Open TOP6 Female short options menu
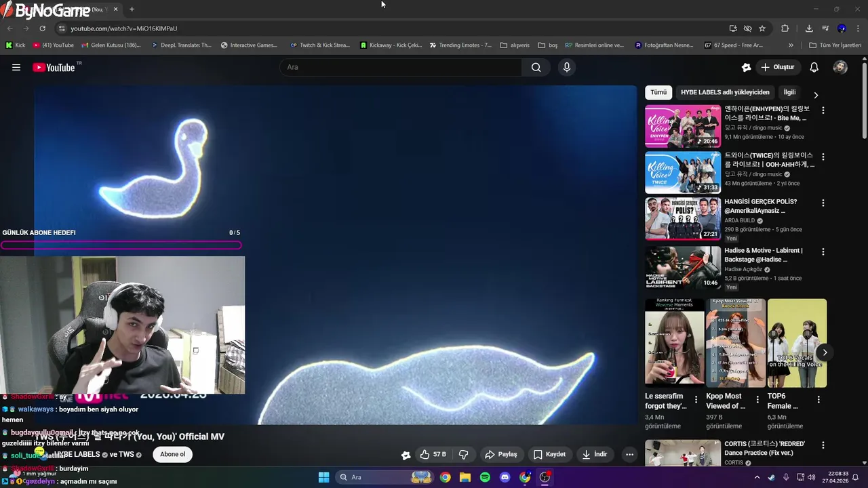Viewport: 868px width, 488px height. point(818,400)
